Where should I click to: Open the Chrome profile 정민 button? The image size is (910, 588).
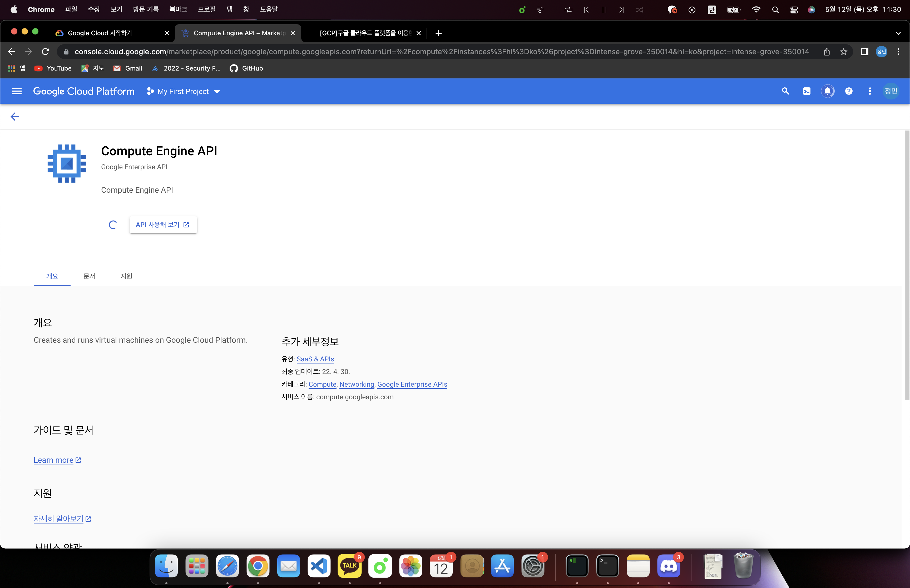(x=881, y=52)
